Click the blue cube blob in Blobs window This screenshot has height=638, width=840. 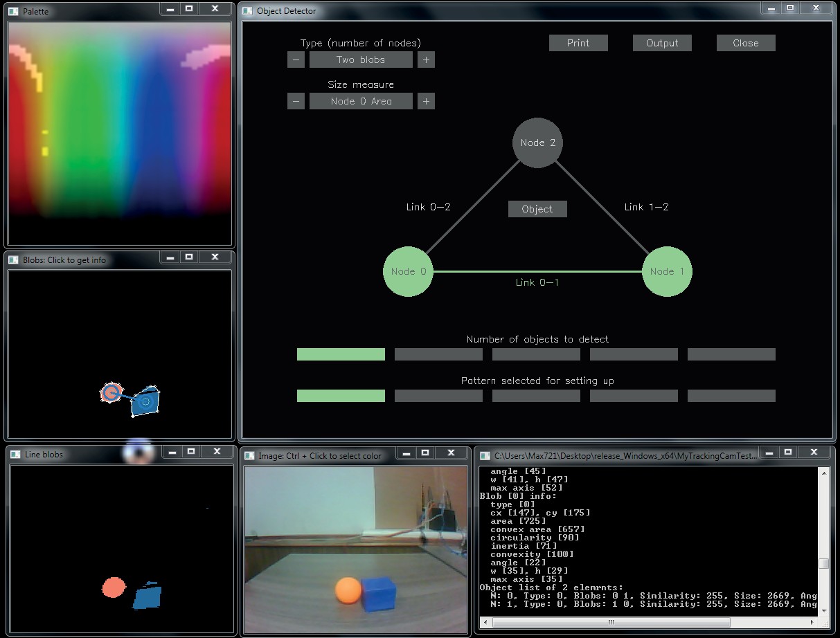pyautogui.click(x=145, y=401)
